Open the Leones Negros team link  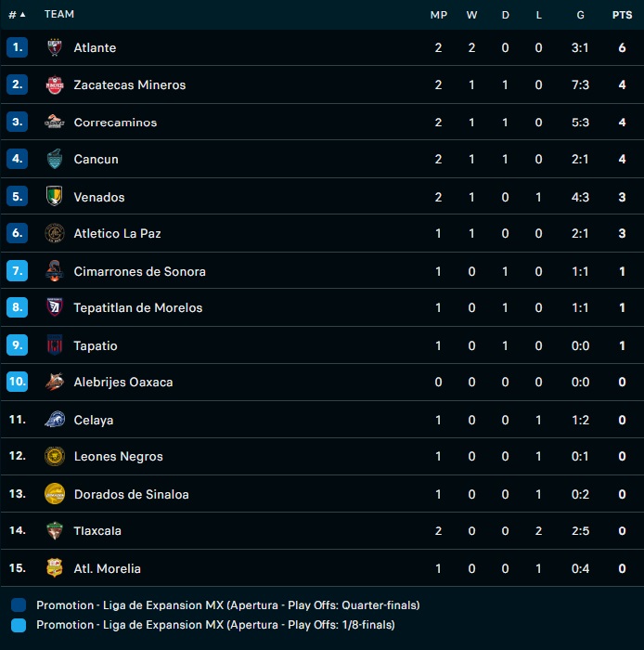[118, 457]
